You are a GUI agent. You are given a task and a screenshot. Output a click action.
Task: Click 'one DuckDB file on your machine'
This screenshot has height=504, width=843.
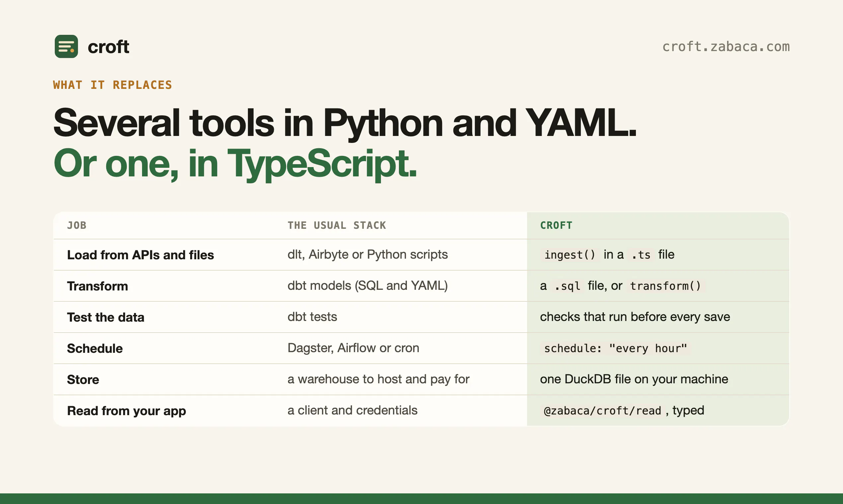click(634, 379)
